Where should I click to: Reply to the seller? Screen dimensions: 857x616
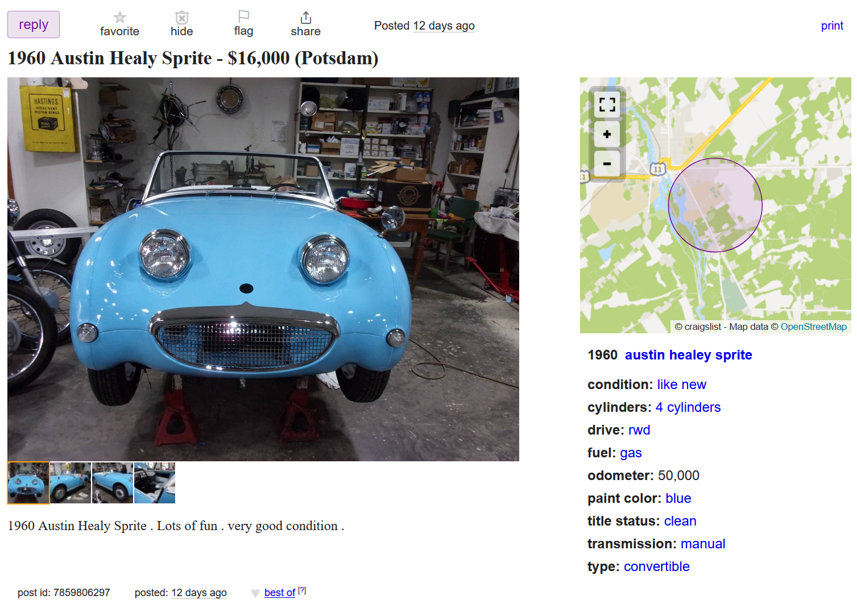pos(34,24)
